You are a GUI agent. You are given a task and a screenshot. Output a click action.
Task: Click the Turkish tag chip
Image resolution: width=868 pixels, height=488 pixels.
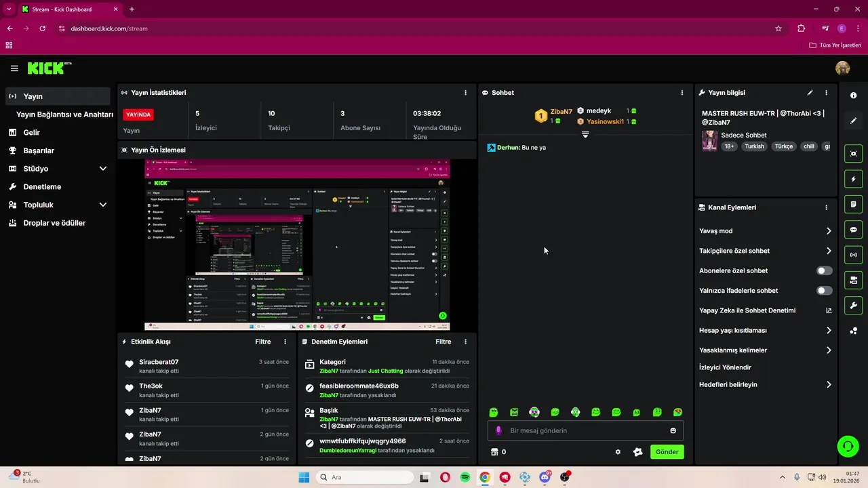[x=754, y=146]
